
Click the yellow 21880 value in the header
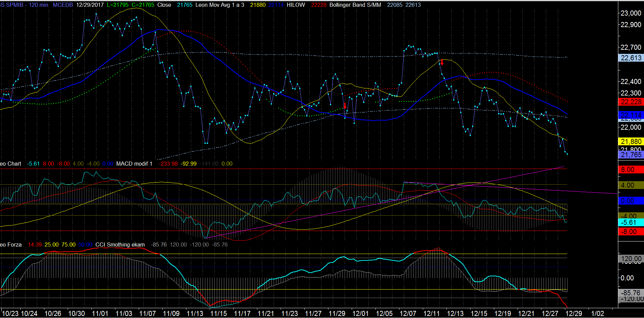[258, 5]
